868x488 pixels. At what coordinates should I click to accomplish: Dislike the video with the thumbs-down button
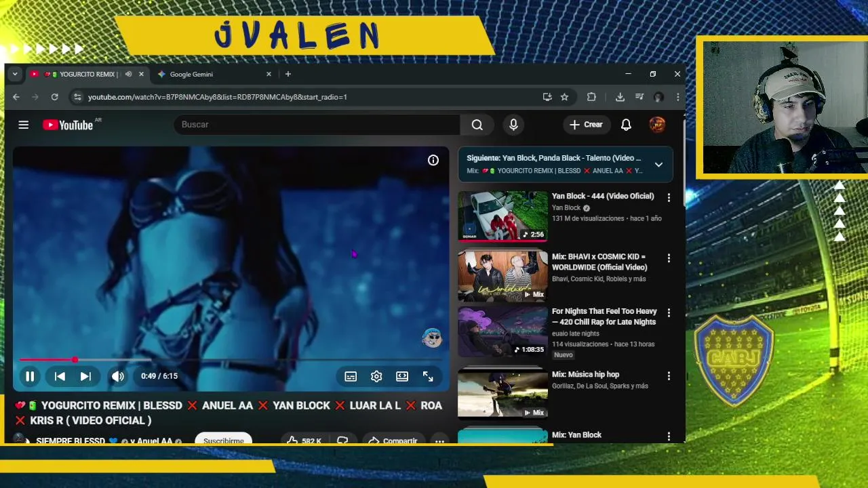pos(342,441)
